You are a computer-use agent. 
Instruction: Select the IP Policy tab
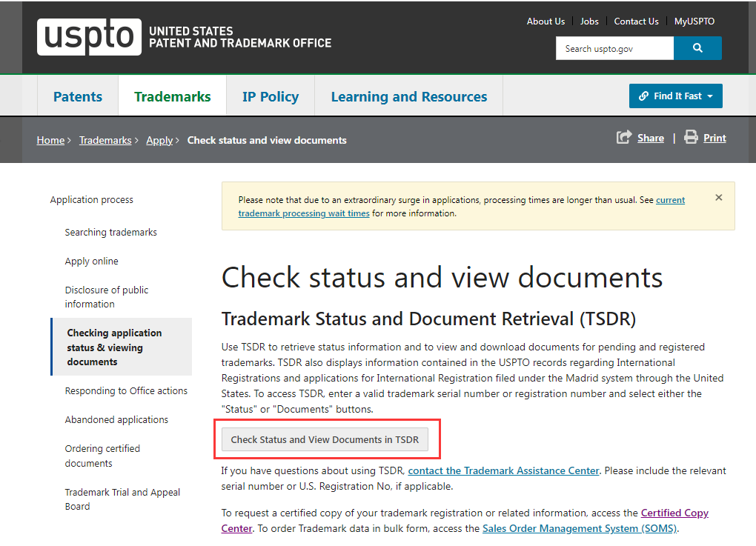tap(270, 97)
